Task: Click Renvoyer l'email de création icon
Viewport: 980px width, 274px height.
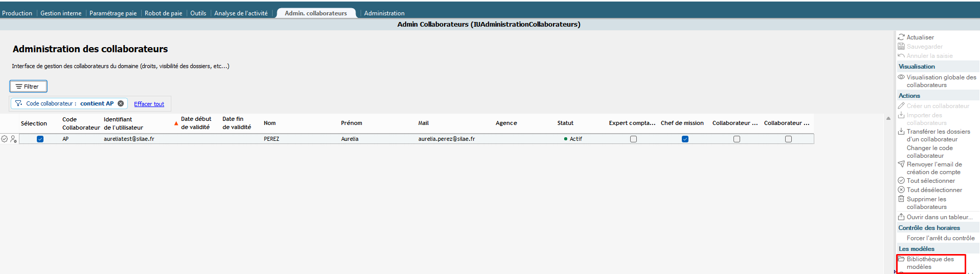Action: (901, 164)
